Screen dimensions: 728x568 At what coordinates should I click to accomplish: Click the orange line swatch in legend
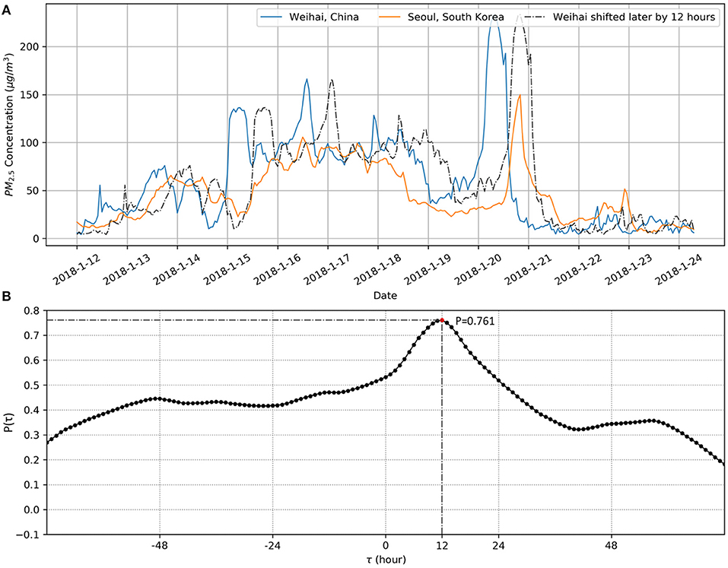pos(390,17)
